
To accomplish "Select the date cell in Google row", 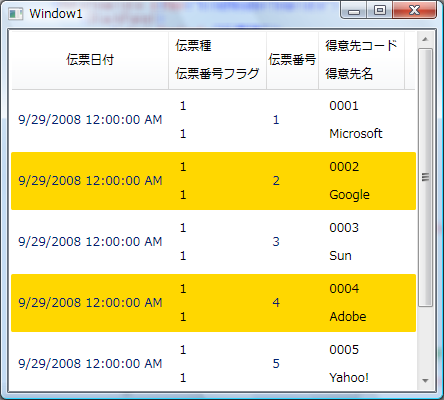I will coord(90,181).
